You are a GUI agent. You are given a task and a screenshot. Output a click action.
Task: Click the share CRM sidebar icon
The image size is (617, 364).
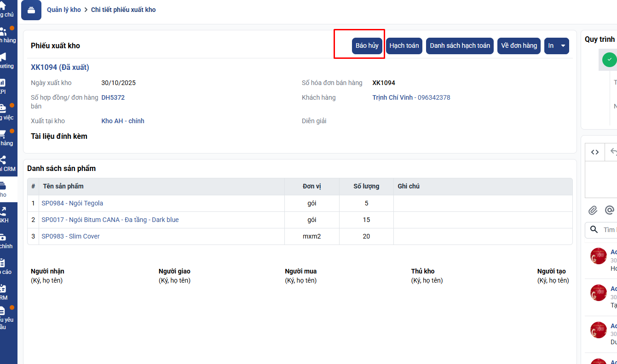[3, 160]
